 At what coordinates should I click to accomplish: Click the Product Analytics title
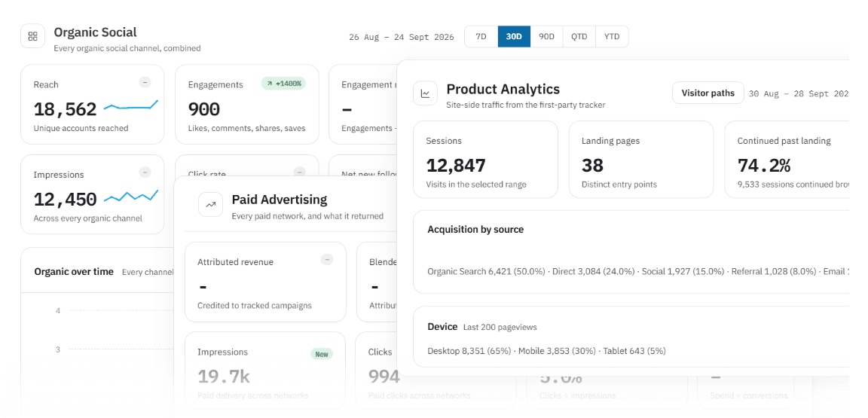click(x=503, y=89)
